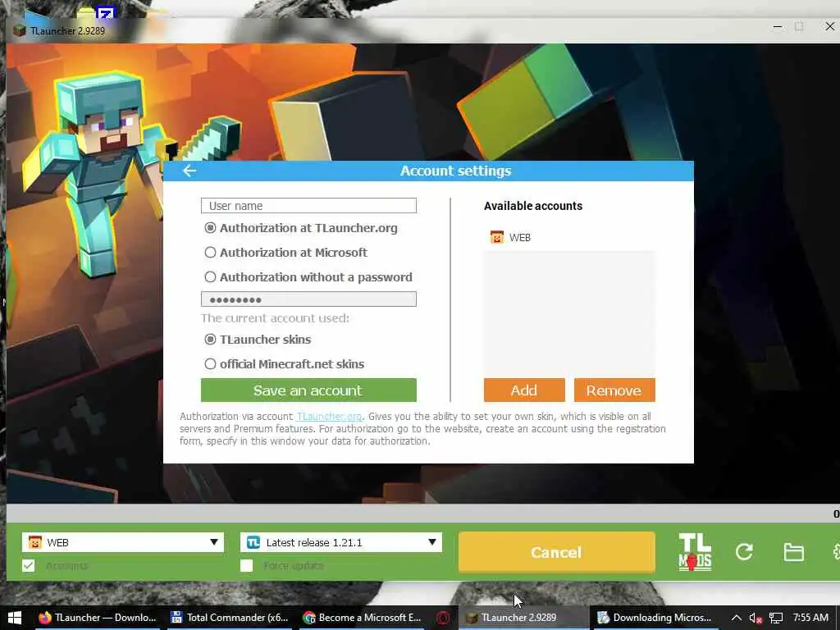Open Downloading Microsoft taskbar item
The image size is (840, 630).
pos(655,618)
